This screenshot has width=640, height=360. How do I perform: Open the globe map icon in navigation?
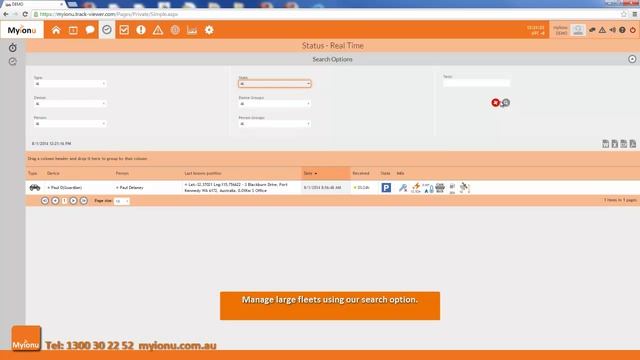175,30
